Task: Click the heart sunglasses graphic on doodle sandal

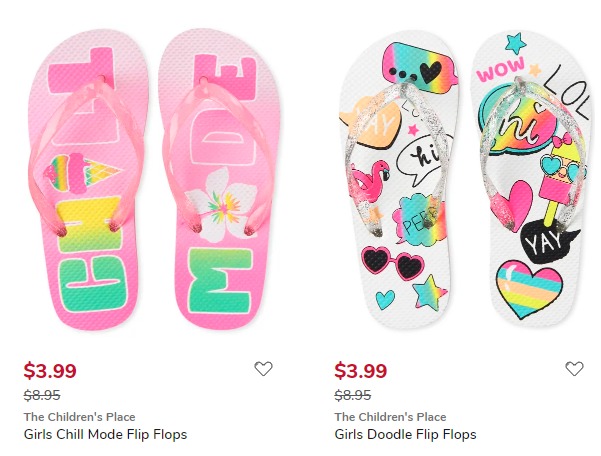Action: (393, 262)
